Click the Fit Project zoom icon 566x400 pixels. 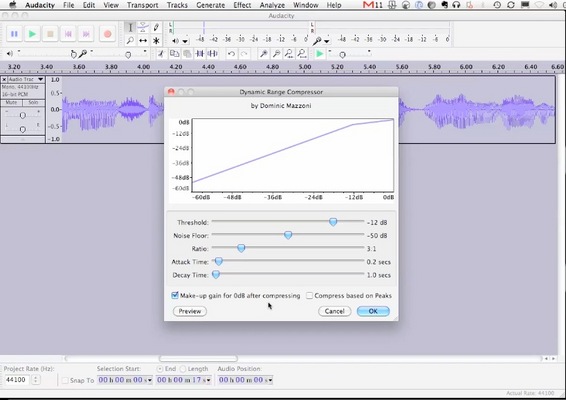tap(302, 54)
